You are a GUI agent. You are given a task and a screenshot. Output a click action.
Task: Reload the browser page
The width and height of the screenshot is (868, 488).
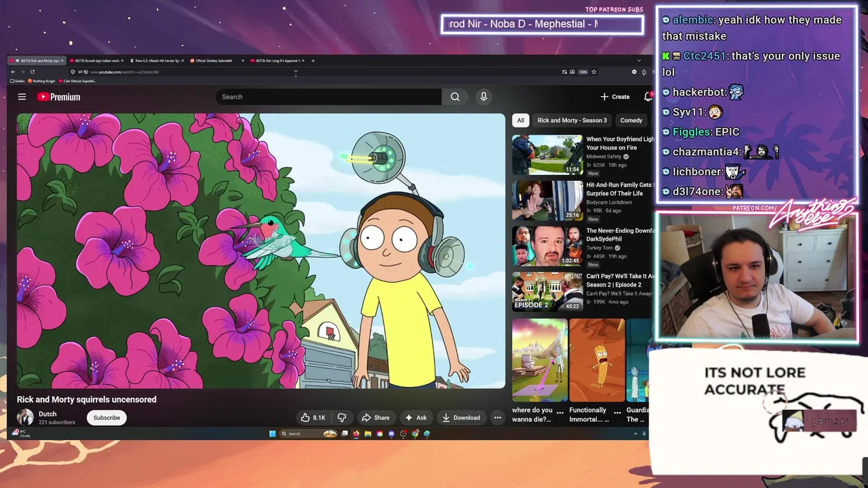coord(32,72)
